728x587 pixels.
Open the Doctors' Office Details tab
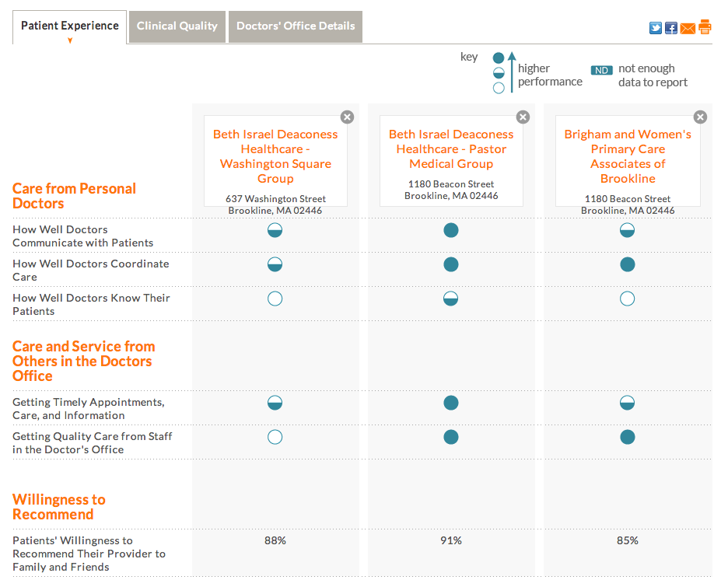point(296,26)
